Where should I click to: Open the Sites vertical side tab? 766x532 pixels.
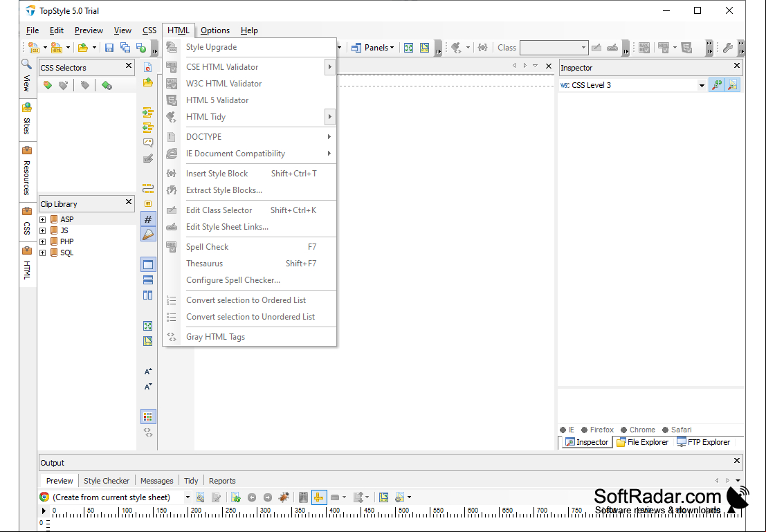[x=27, y=119]
